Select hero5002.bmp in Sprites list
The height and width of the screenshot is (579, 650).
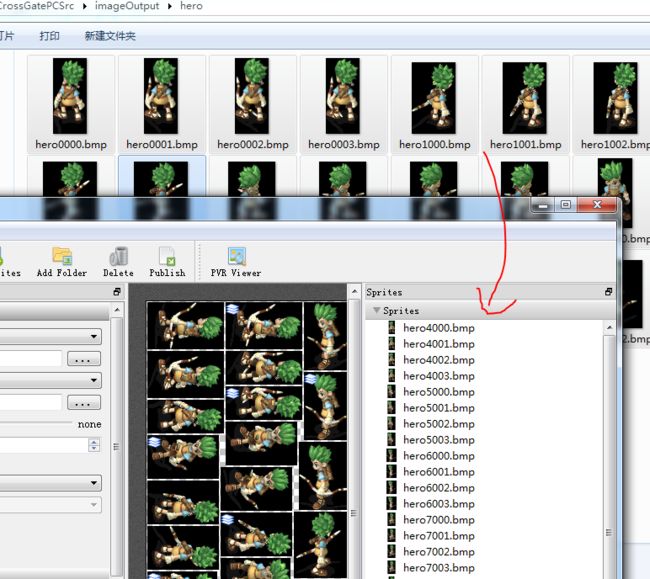tap(439, 424)
